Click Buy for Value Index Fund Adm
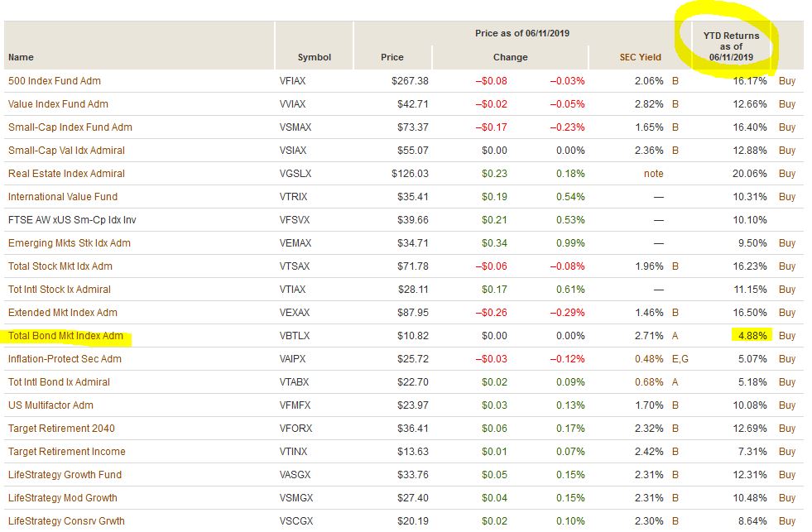 click(x=786, y=104)
